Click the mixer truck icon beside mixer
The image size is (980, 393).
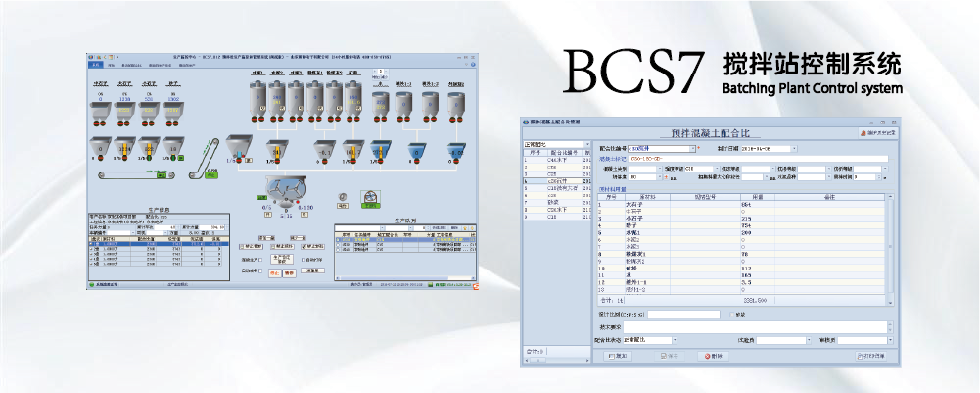click(370, 199)
